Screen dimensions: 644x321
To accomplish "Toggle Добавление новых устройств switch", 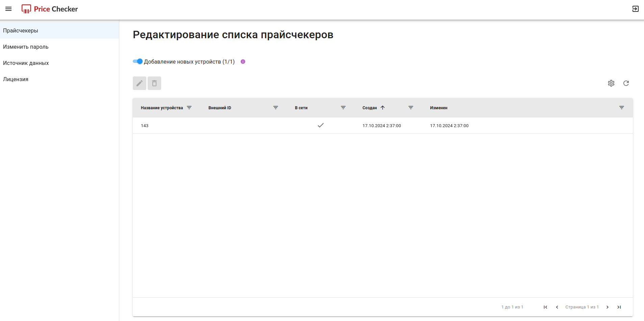I will pos(138,62).
